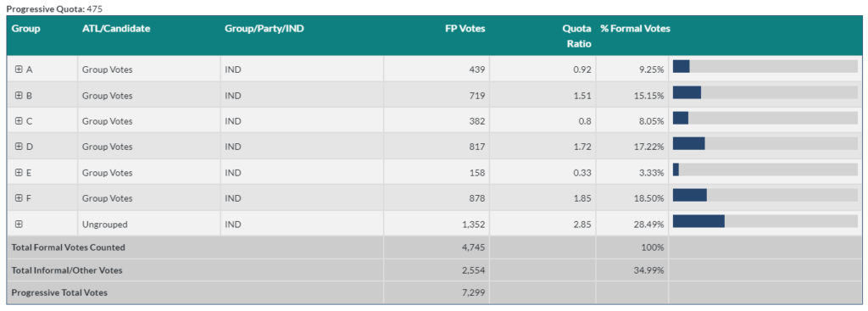Click the Group column header

click(x=26, y=29)
